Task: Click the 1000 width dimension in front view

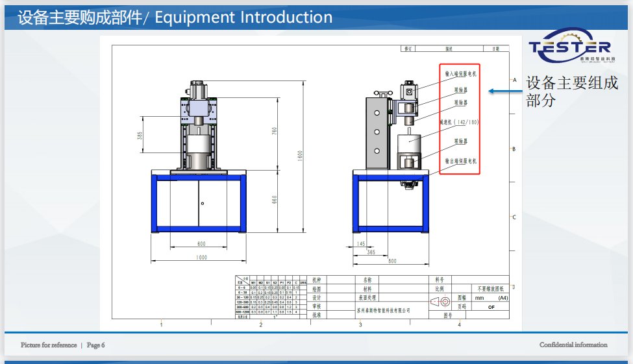Action: pos(201,258)
